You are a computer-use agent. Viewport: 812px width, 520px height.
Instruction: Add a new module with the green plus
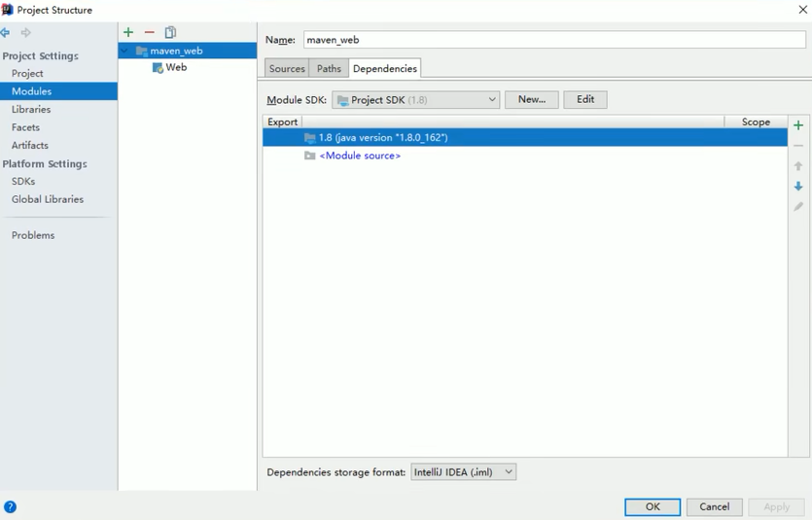pyautogui.click(x=128, y=32)
